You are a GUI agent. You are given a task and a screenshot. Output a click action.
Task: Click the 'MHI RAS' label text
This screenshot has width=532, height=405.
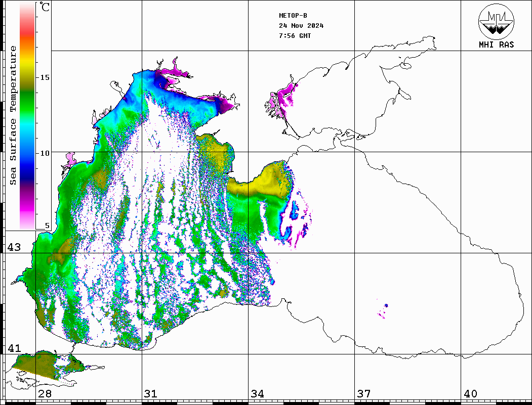[x=496, y=44]
